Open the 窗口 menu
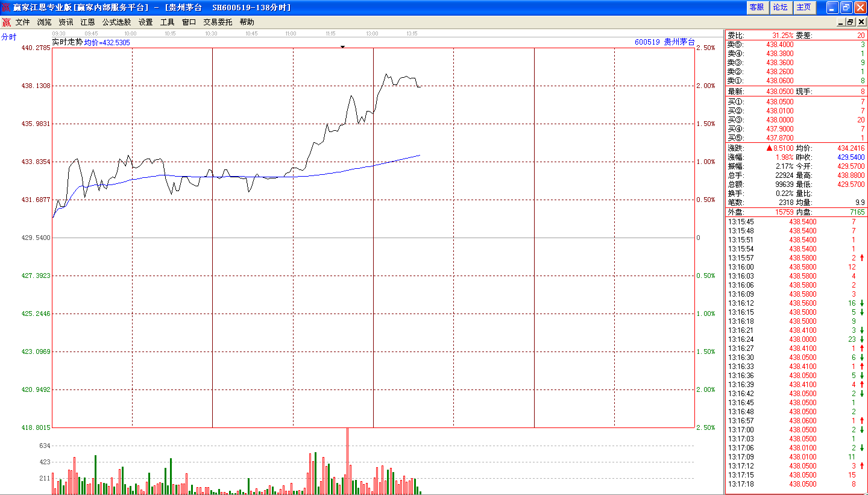Image resolution: width=868 pixels, height=495 pixels. click(x=189, y=22)
